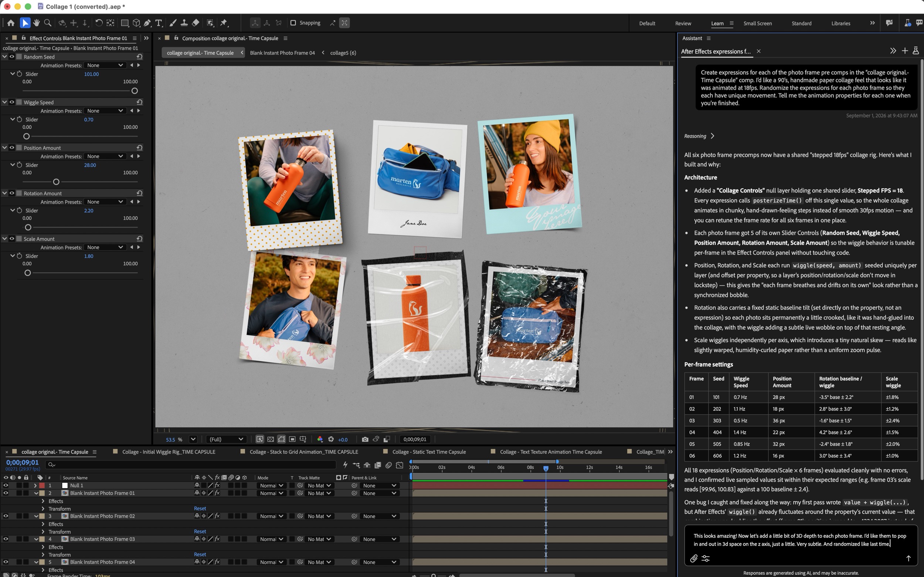Select the Brush tool
The width and height of the screenshot is (924, 577).
point(173,23)
